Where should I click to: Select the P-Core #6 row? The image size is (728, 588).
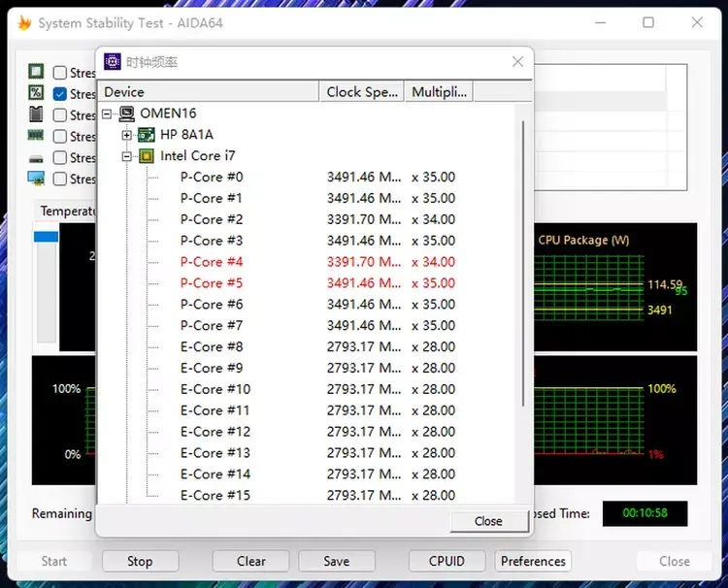pyautogui.click(x=318, y=305)
